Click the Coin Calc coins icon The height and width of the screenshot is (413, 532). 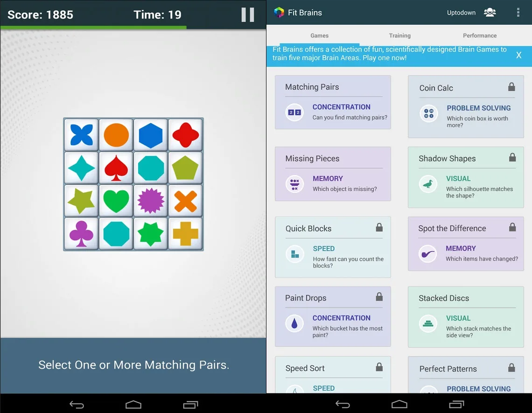click(429, 113)
